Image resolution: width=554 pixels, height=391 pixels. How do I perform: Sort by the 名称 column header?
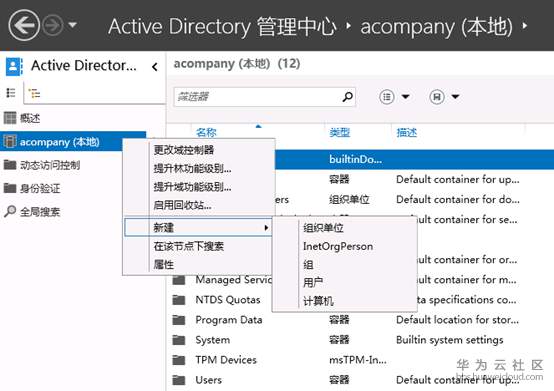pos(206,132)
